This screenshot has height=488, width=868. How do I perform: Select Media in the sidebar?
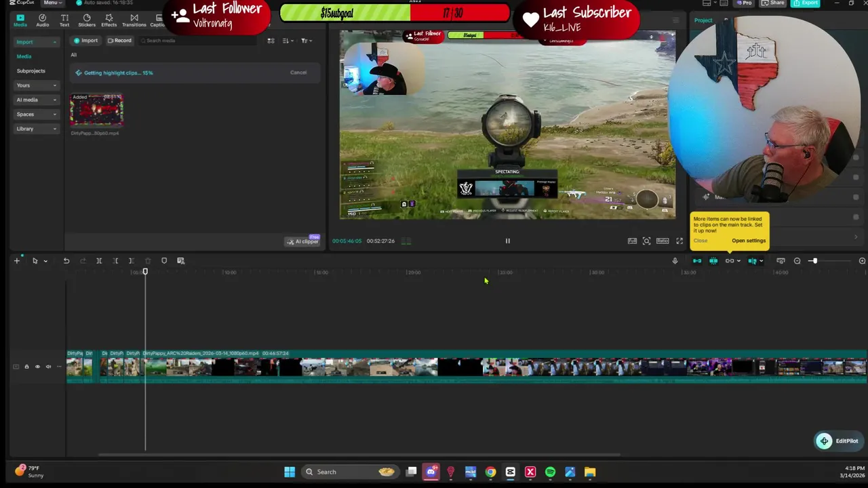coord(24,56)
